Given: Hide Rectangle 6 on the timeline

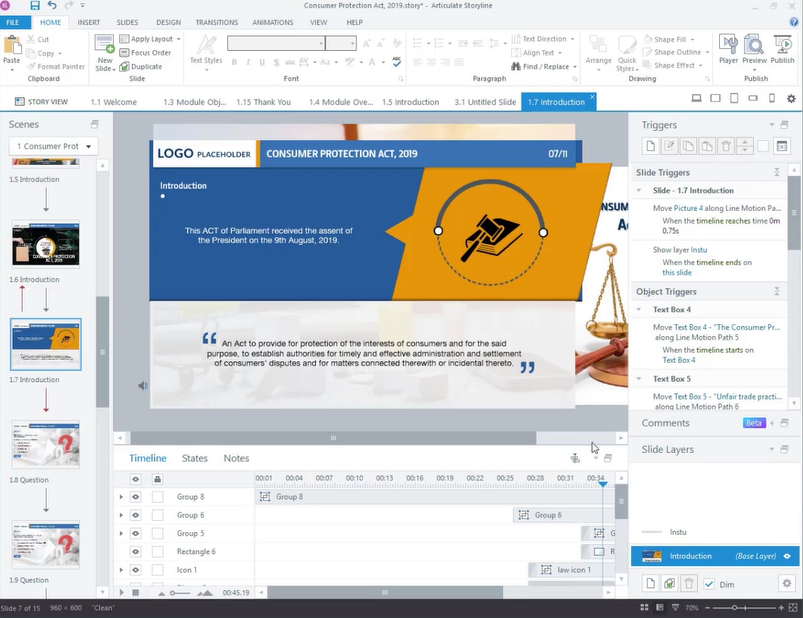Looking at the screenshot, I should 135,552.
